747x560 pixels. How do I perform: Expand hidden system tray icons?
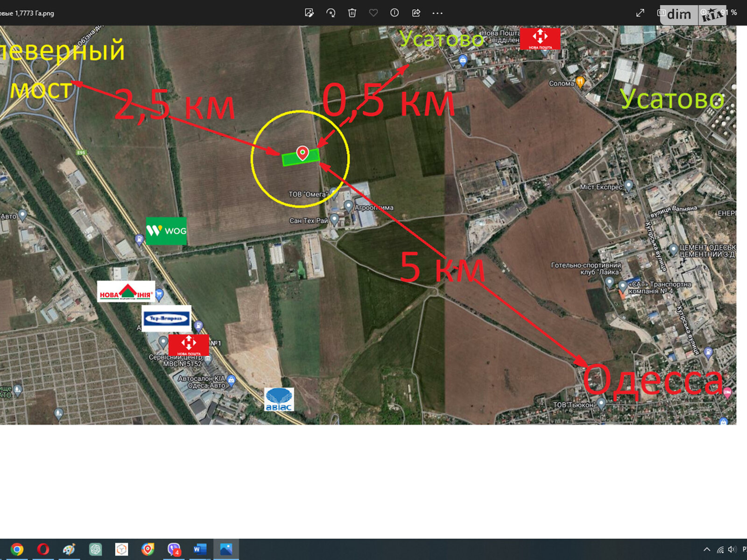point(707,550)
